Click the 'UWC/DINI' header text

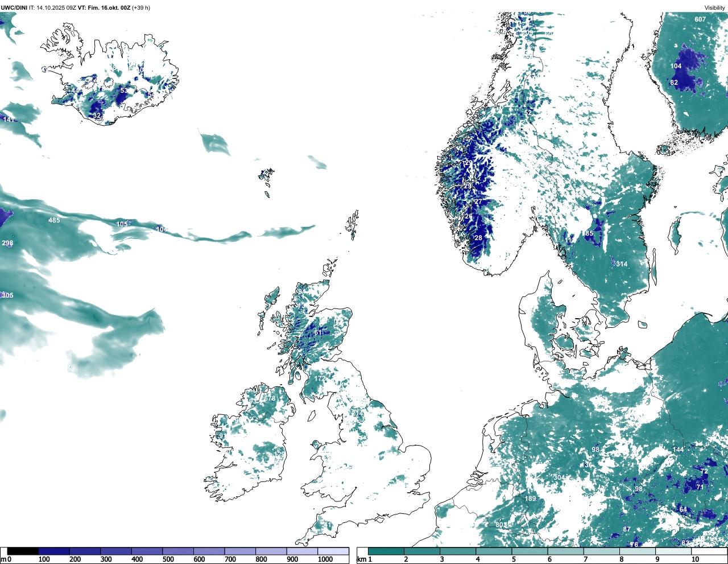pos(14,8)
